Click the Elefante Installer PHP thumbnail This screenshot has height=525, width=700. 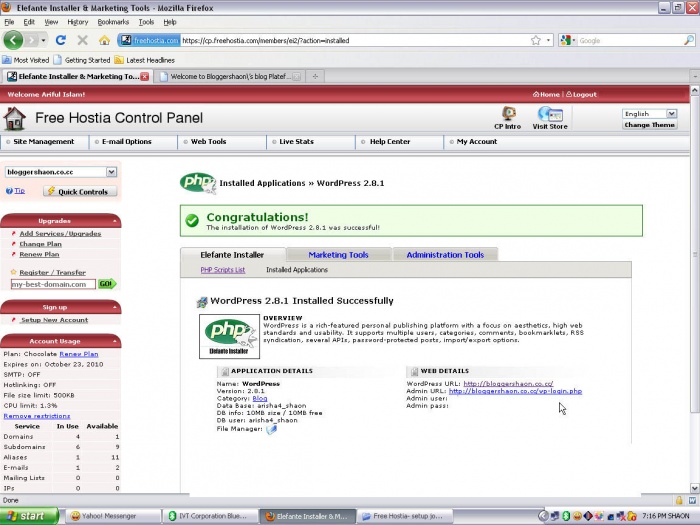(229, 336)
